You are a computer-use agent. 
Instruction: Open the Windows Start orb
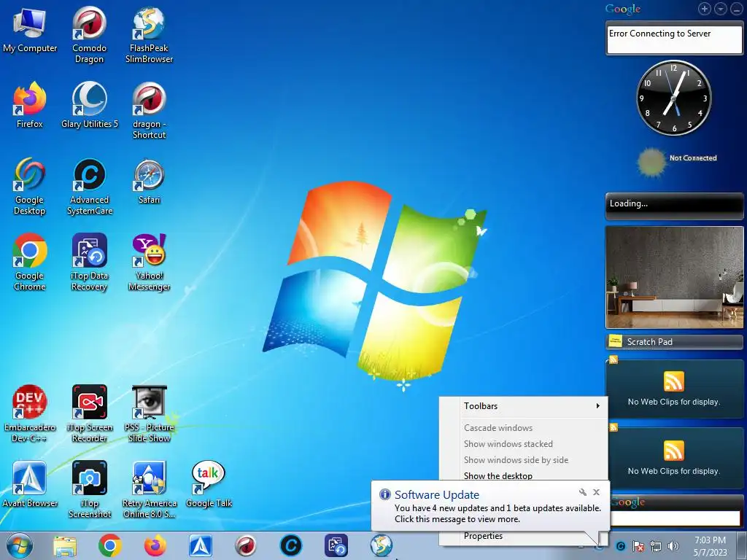20,546
